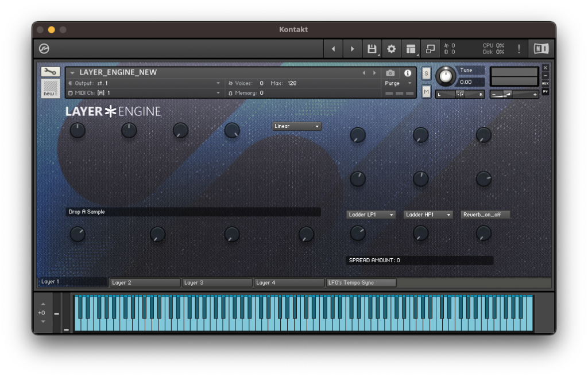The width and height of the screenshot is (588, 377).
Task: Go to previous instrument with left arrow in toolbar
Action: [333, 49]
